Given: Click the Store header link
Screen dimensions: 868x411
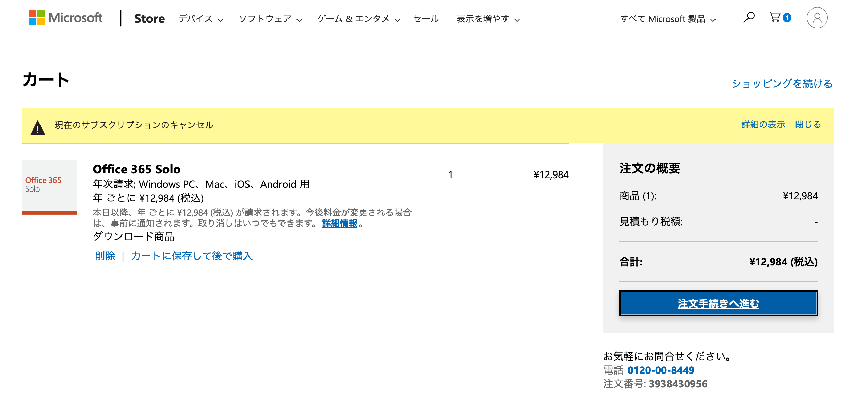Looking at the screenshot, I should pos(149,19).
